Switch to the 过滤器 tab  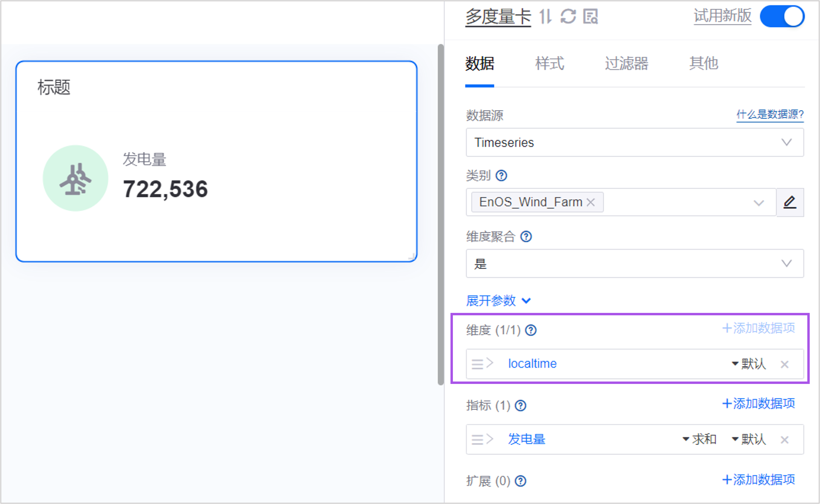[x=626, y=64]
